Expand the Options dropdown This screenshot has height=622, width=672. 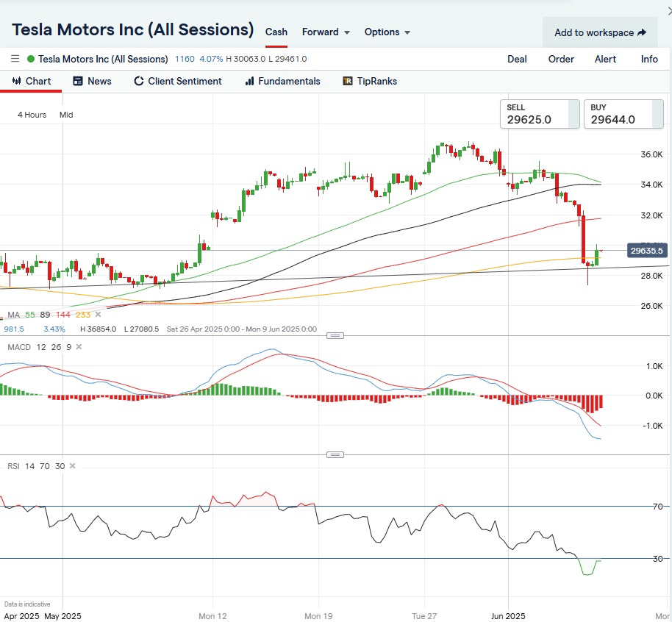coord(387,32)
